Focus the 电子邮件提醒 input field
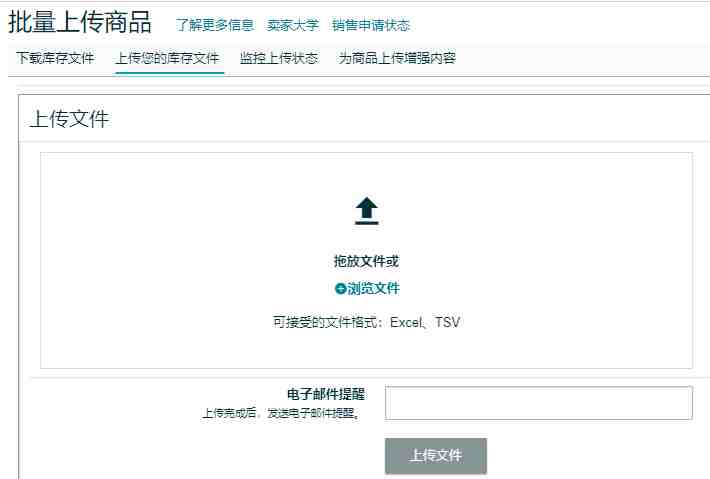The height and width of the screenshot is (479, 710). point(539,403)
